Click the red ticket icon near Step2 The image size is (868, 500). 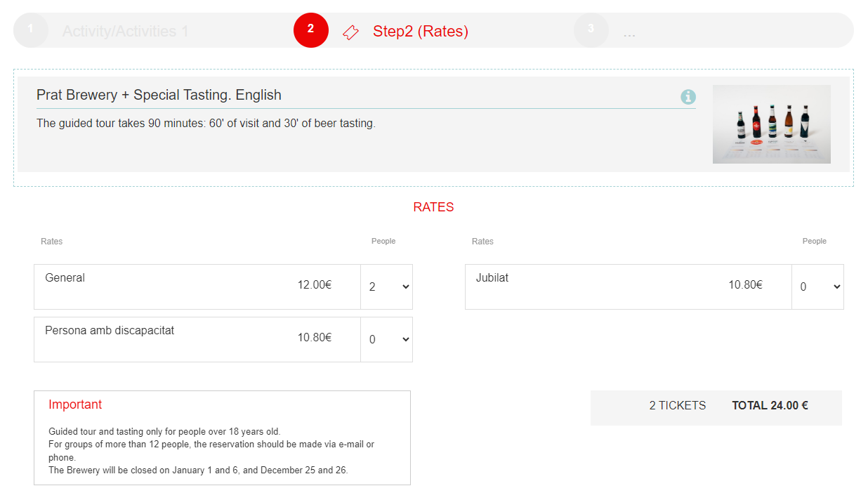tap(350, 32)
